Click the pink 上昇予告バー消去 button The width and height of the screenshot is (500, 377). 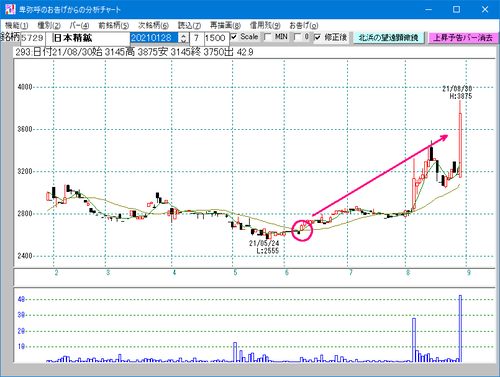point(463,38)
